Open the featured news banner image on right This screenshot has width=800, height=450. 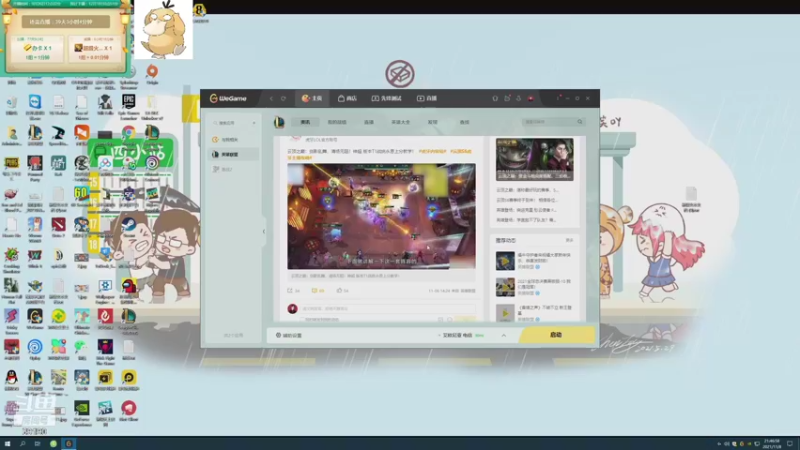[534, 159]
